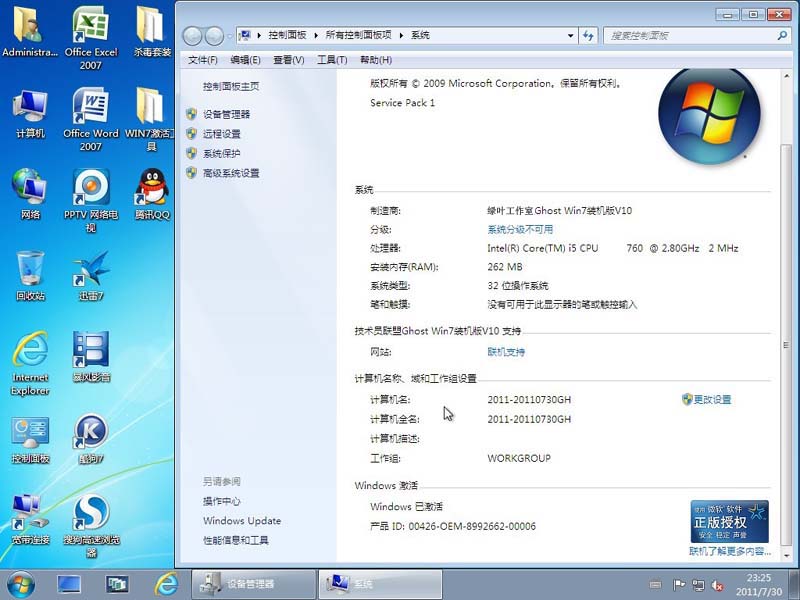Click 控制面板主页 link
Image resolution: width=800 pixels, height=600 pixels.
click(x=231, y=86)
